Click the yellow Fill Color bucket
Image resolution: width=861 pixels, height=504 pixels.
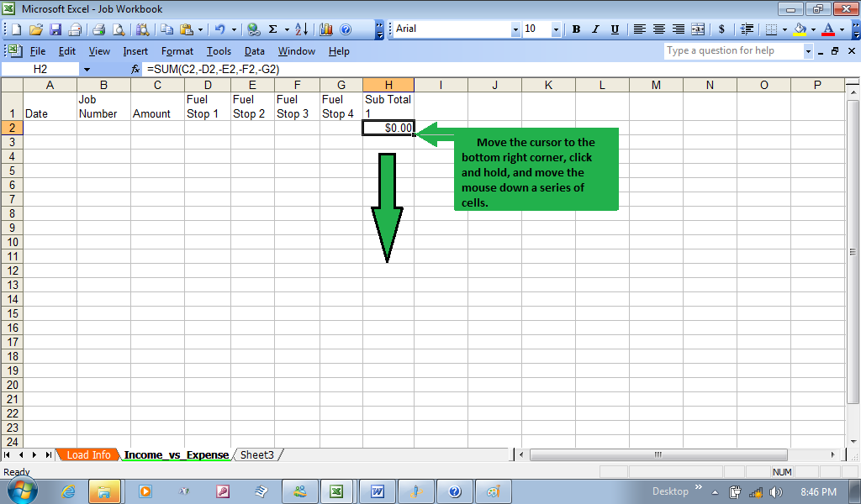pos(800,29)
